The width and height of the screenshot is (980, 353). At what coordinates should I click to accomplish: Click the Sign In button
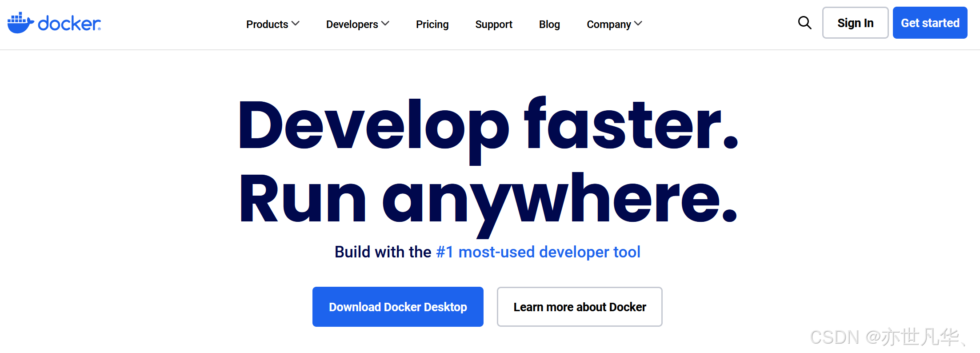(x=855, y=23)
